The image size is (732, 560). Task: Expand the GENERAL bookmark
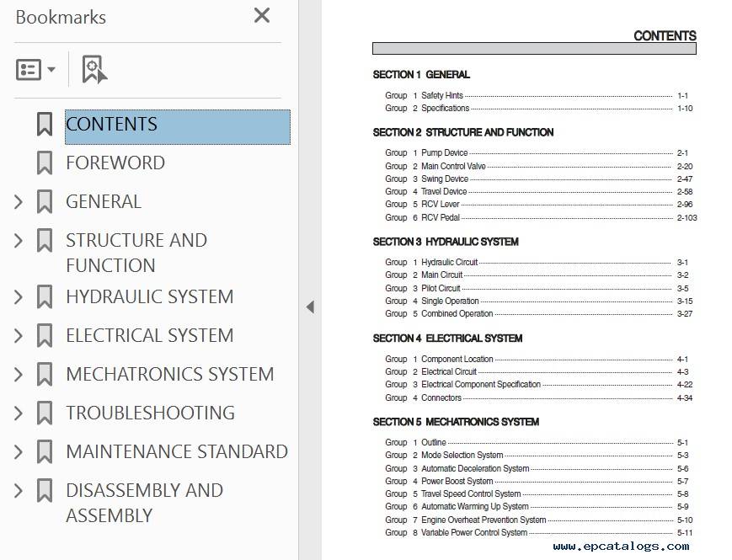point(19,202)
